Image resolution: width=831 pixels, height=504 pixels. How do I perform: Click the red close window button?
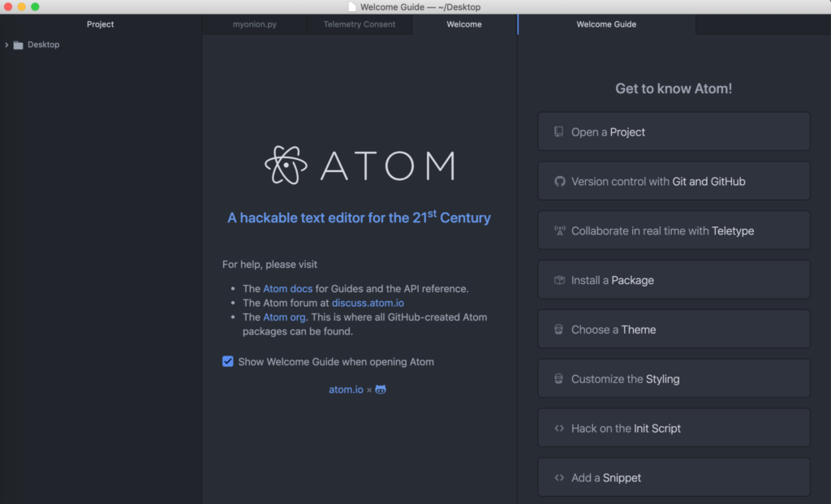point(8,6)
